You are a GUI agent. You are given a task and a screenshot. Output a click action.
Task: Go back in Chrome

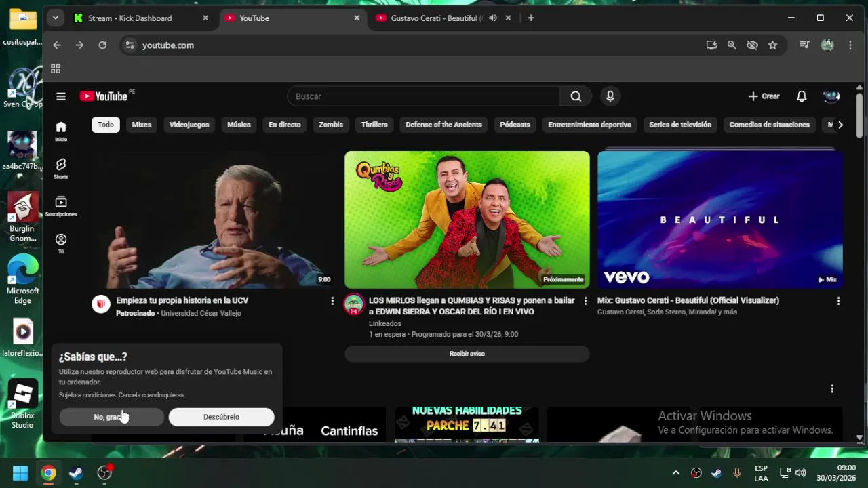pyautogui.click(x=57, y=45)
